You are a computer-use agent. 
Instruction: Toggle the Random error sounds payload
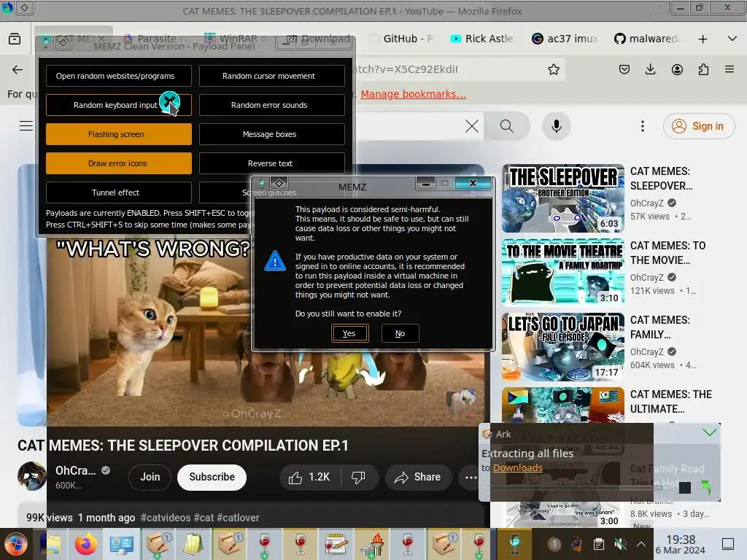click(272, 105)
